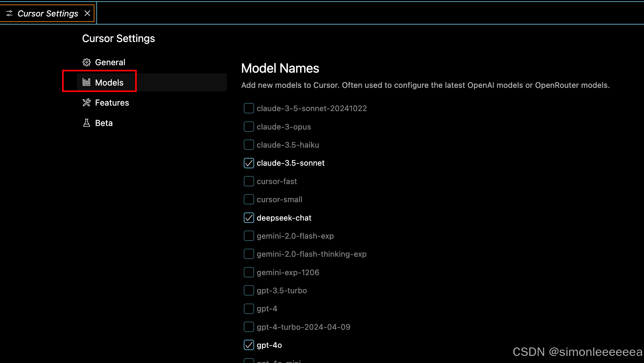Check the gemini-2.0-flash-thinking-exp model
Viewport: 644px width, 363px height.
point(249,254)
